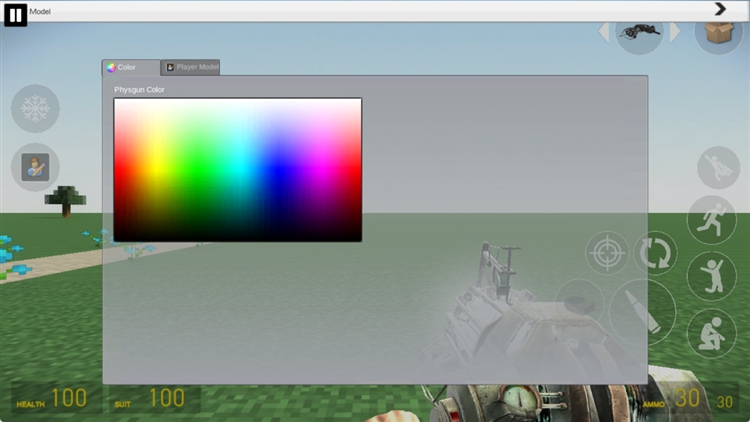
Task: Tap the current weapon preview icon
Action: [x=640, y=33]
